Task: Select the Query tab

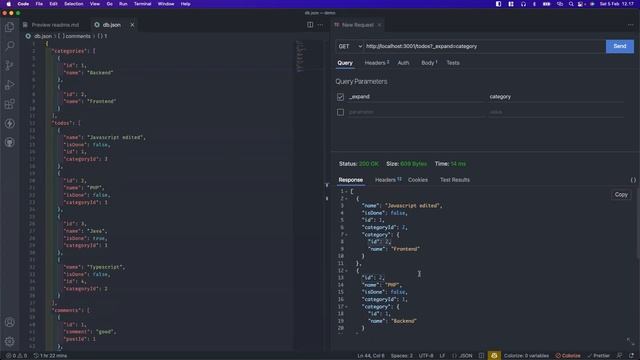Action: (345, 63)
